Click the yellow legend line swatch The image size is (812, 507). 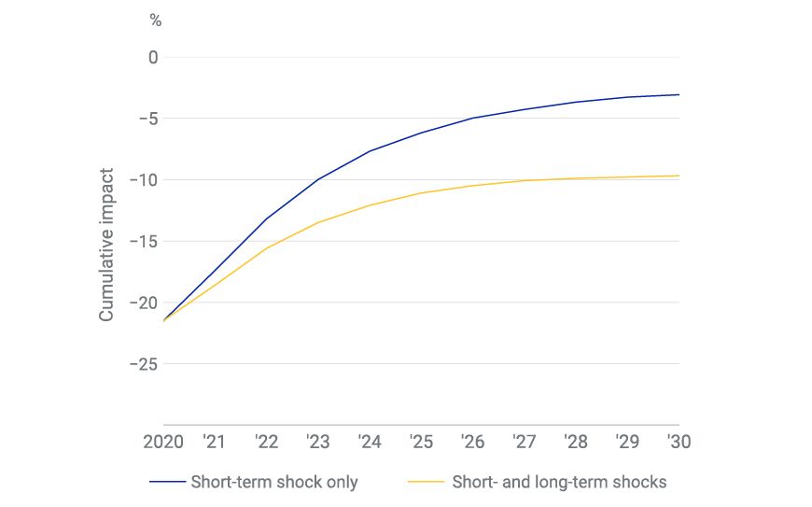(427, 483)
